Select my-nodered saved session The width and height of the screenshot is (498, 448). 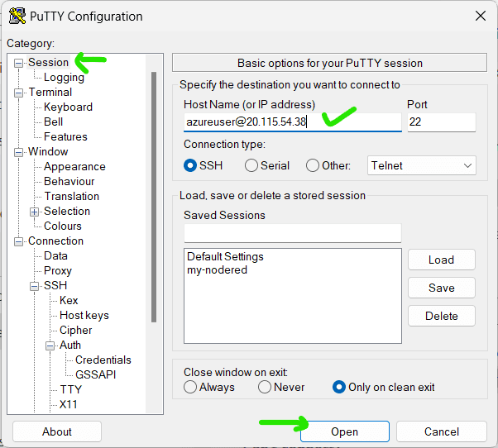(x=218, y=270)
